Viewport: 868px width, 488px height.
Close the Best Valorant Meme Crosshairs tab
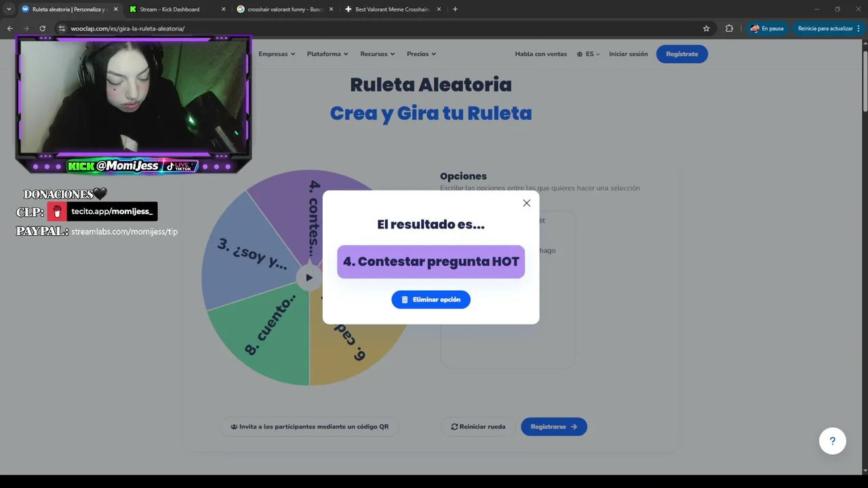click(439, 9)
